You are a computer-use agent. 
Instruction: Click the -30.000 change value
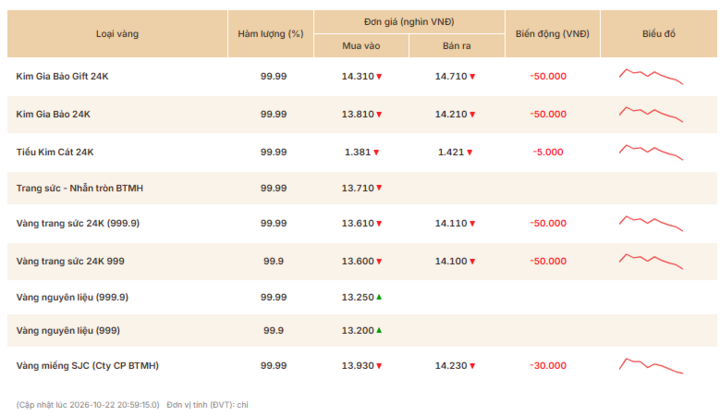pos(548,365)
